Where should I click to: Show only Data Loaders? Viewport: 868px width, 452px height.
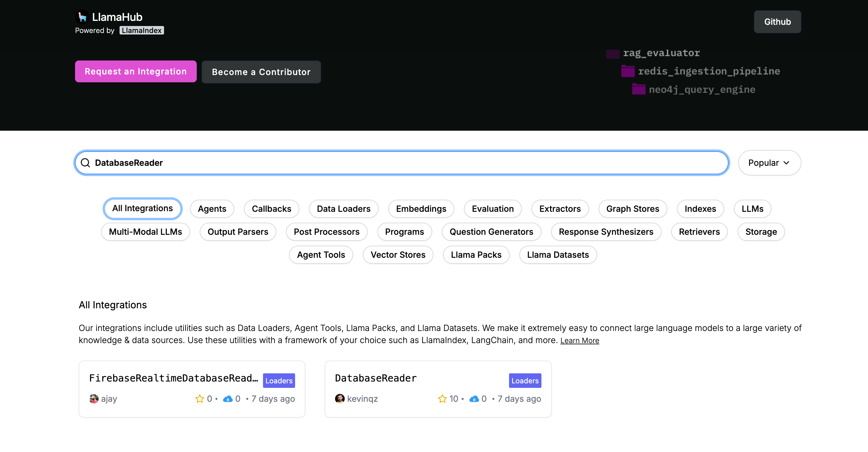point(344,209)
